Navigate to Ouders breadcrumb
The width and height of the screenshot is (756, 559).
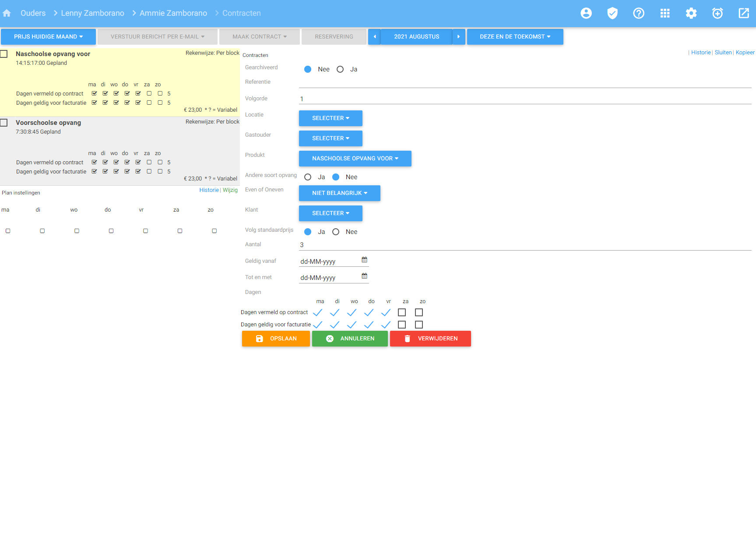pos(33,13)
